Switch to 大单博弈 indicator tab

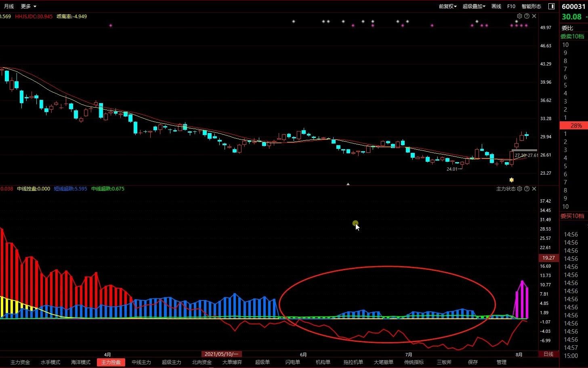click(x=232, y=362)
